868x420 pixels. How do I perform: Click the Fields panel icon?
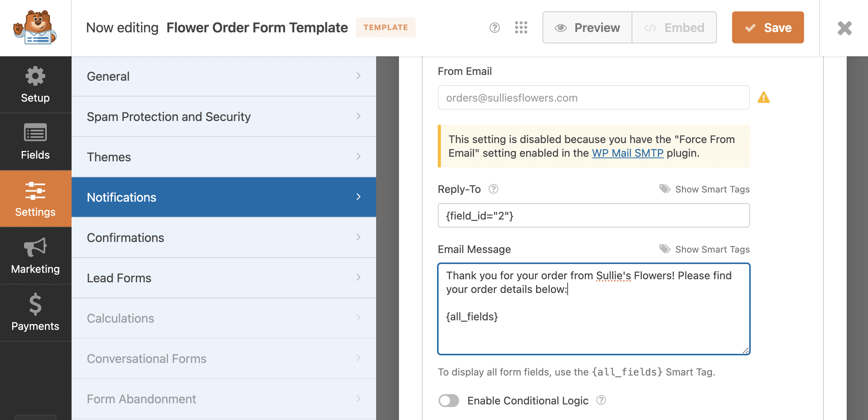(34, 142)
